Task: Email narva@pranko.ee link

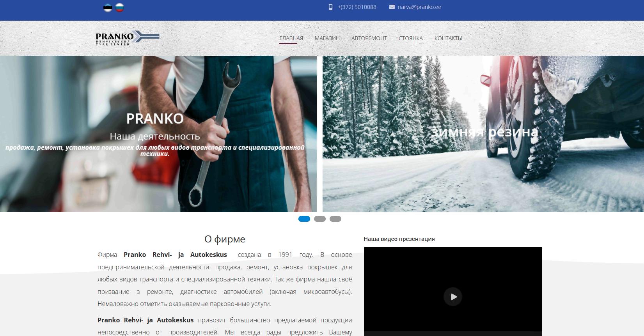Action: click(x=419, y=7)
